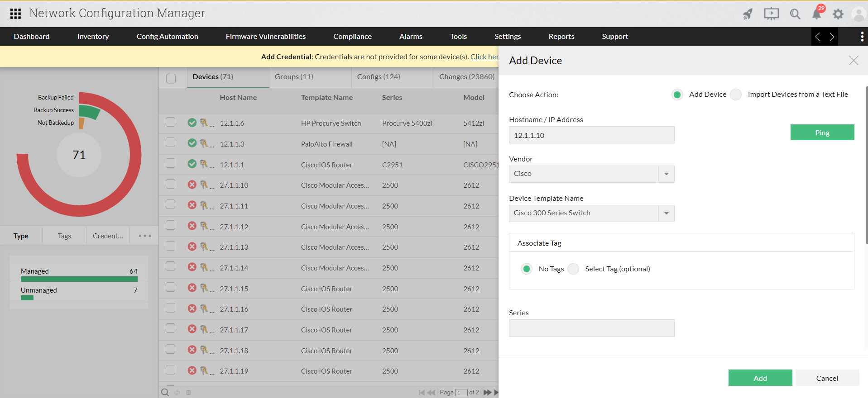Screen dimensions: 868x398
Task: Open the Inventory menu
Action: coord(93,37)
